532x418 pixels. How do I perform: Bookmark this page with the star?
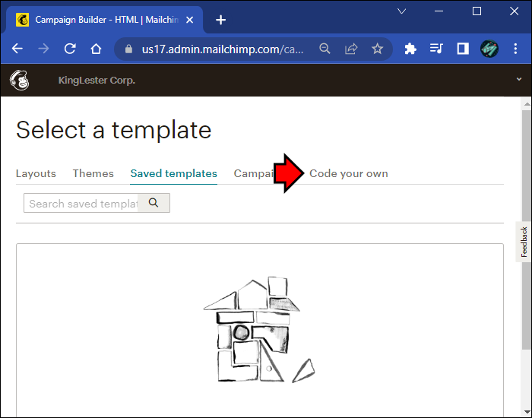click(377, 49)
